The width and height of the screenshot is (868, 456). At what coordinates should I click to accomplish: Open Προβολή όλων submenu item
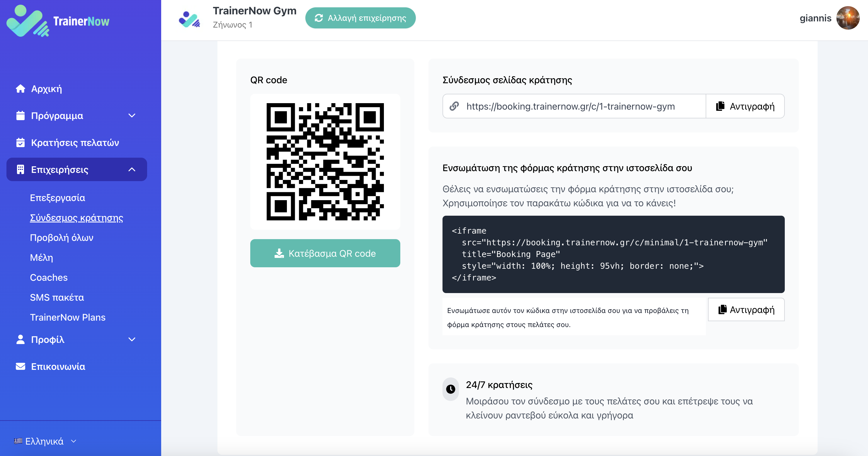coord(62,238)
